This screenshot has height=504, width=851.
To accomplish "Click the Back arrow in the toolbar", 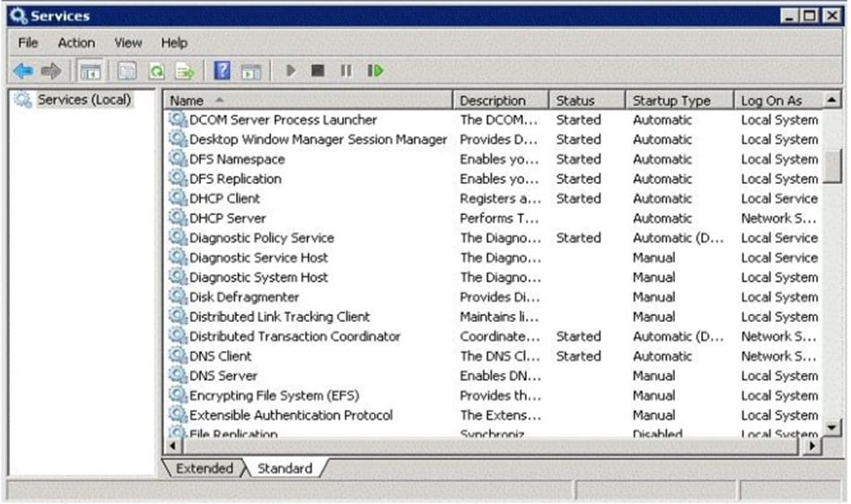I will point(23,71).
